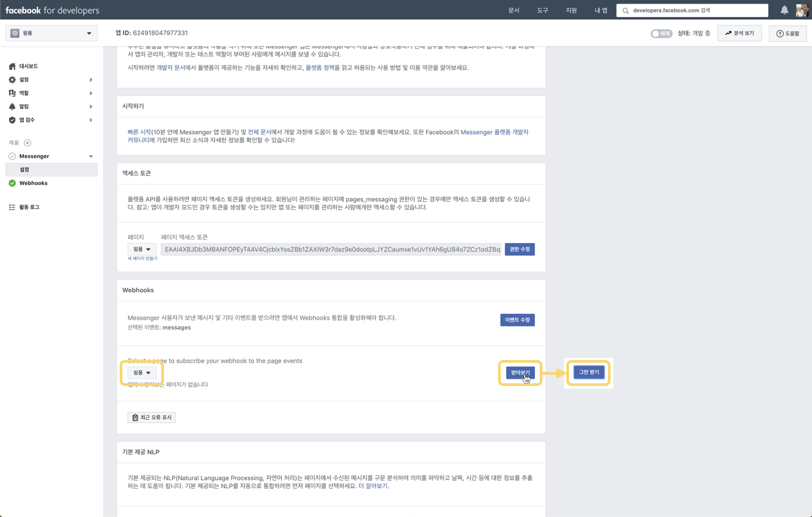The width and height of the screenshot is (812, 517).
Task: Click the 대시보드 home icon
Action: (x=12, y=66)
